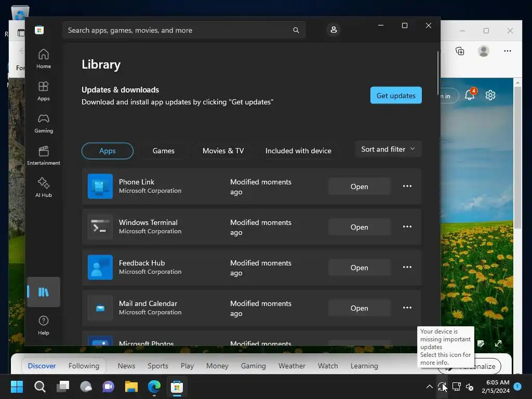Select the Games filter tab
The height and width of the screenshot is (399, 532).
(163, 151)
